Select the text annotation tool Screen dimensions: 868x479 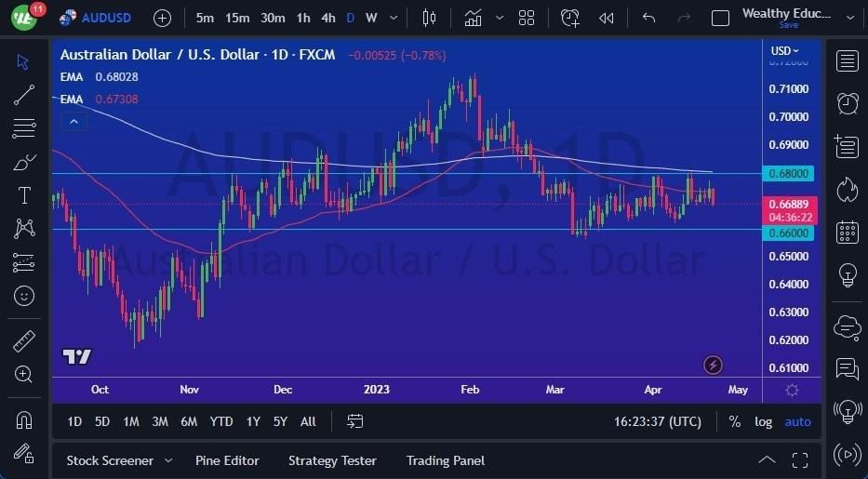[24, 195]
